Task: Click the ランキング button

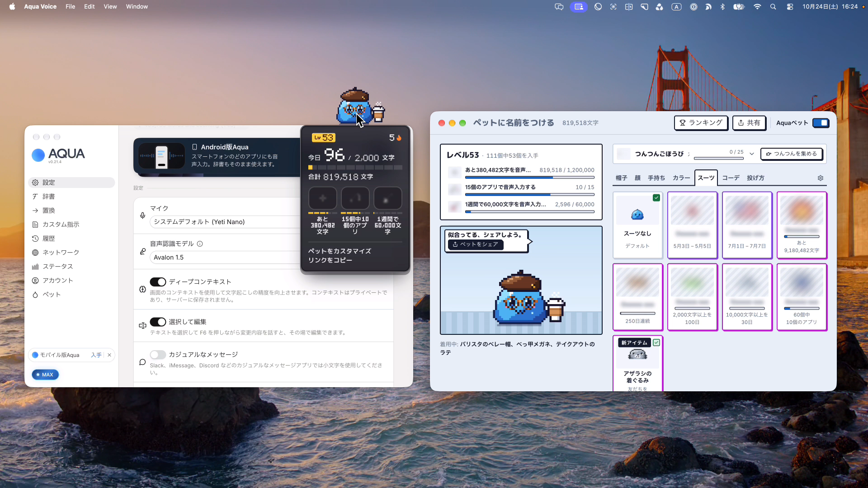Action: (701, 123)
